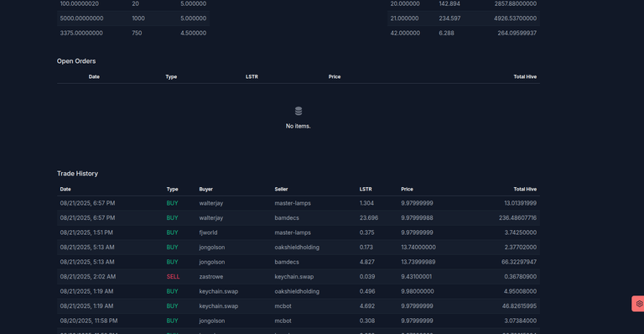Image resolution: width=644 pixels, height=334 pixels.
Task: Click seller oakshieldholding in 0.173 LSTR row
Action: (x=297, y=248)
